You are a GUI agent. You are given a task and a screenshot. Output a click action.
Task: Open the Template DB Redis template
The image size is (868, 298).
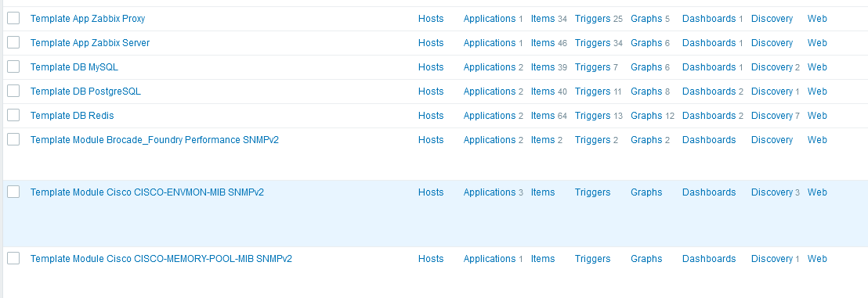coord(72,116)
